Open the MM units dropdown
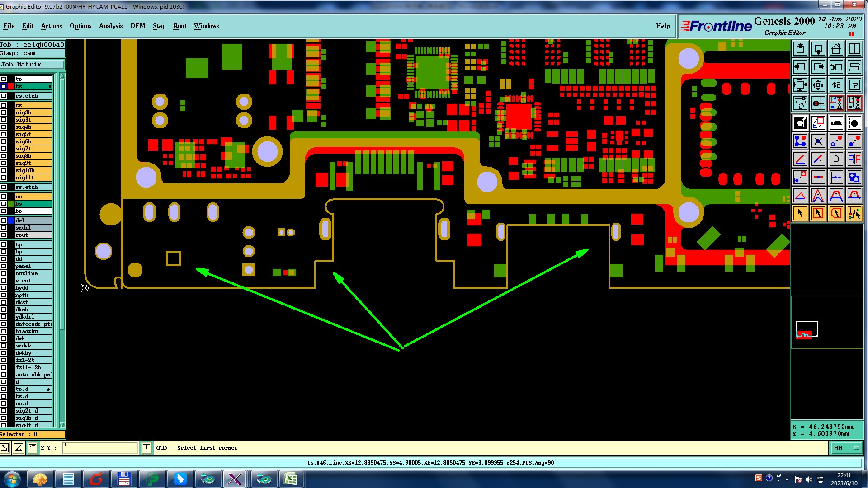Screen dimensions: 868x488 [846, 448]
